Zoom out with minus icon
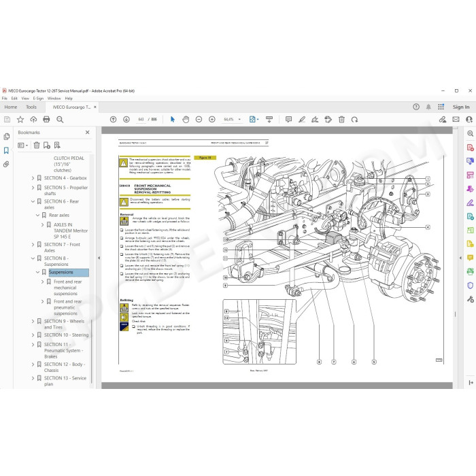The image size is (476, 476). click(x=199, y=119)
